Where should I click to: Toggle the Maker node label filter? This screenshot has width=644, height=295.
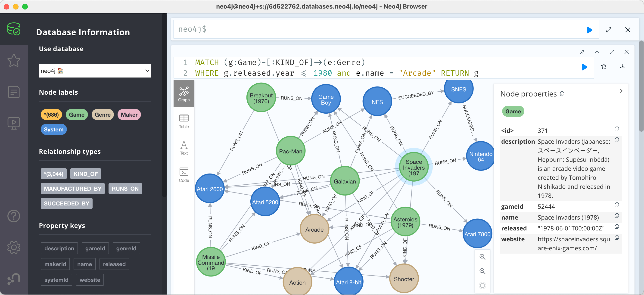coord(129,114)
